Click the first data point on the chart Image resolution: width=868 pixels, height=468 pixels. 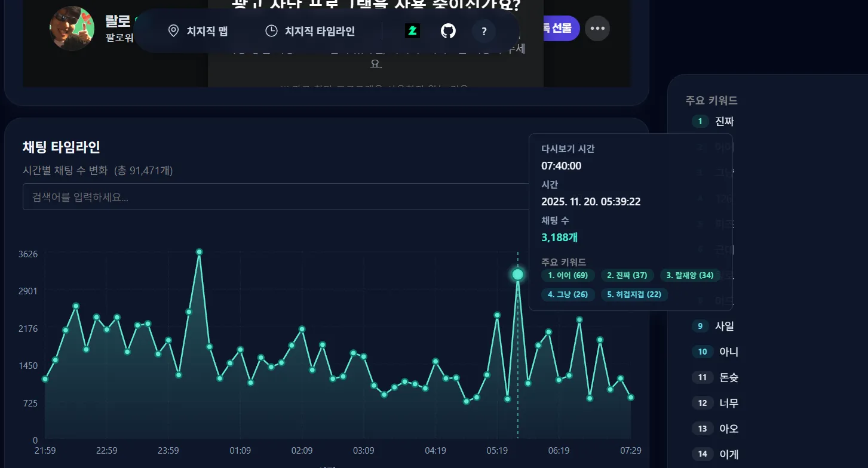[x=45, y=379]
